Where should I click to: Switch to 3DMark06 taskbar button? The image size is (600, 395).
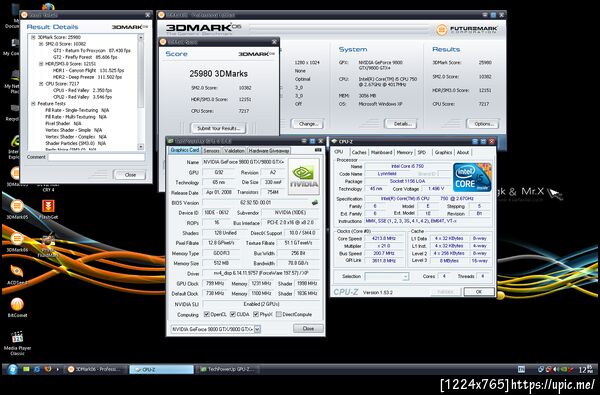(x=95, y=369)
